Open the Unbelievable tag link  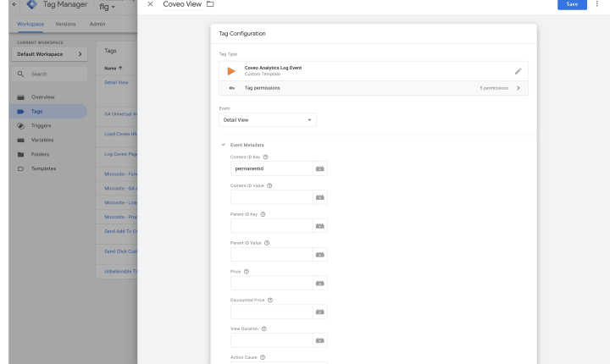click(120, 272)
